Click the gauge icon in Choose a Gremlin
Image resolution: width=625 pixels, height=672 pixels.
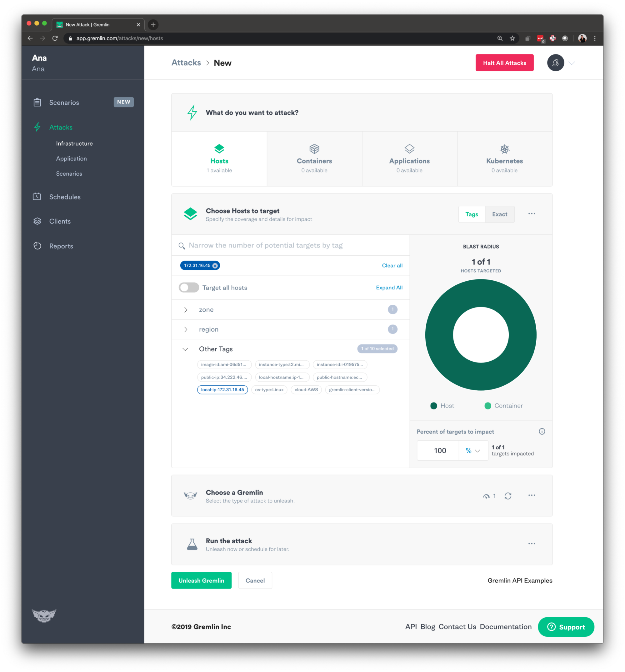point(486,496)
